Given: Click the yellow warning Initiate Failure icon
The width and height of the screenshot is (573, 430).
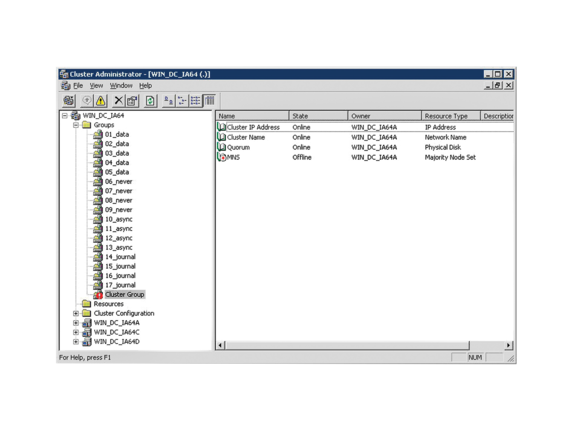Looking at the screenshot, I should (x=100, y=100).
